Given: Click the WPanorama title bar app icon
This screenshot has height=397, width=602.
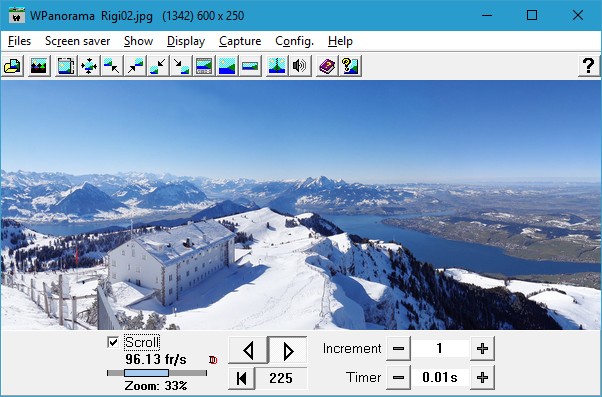Looking at the screenshot, I should 17,15.
